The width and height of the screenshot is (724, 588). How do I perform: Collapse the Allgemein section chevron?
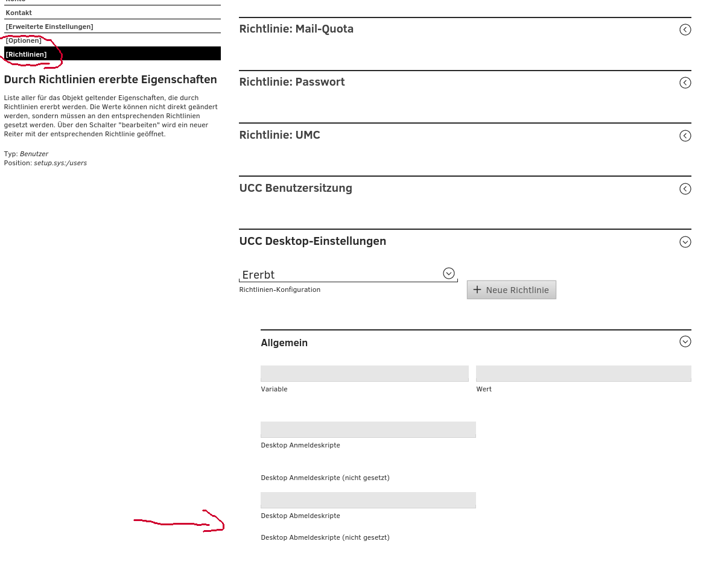685,341
